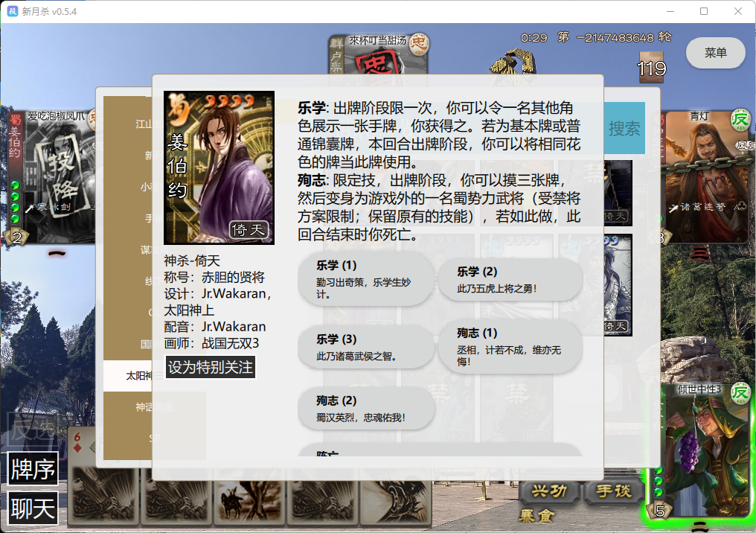
Task: Click the faded 反选 invert selection button
Action: tap(33, 428)
